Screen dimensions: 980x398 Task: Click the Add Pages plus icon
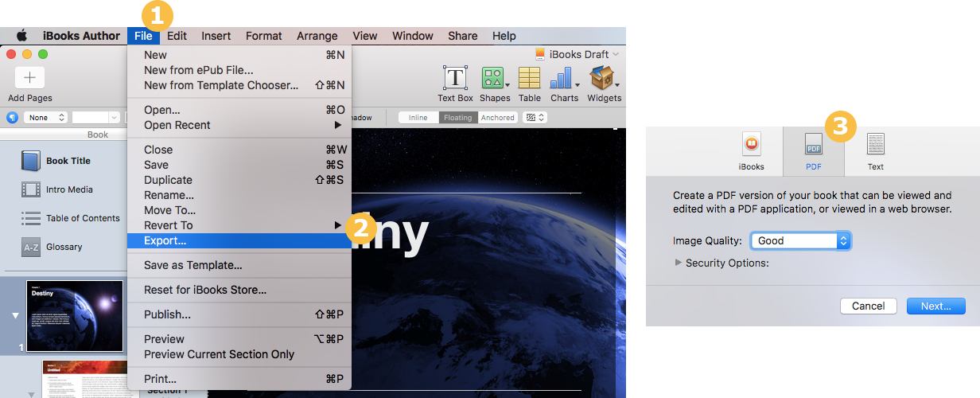click(x=29, y=78)
